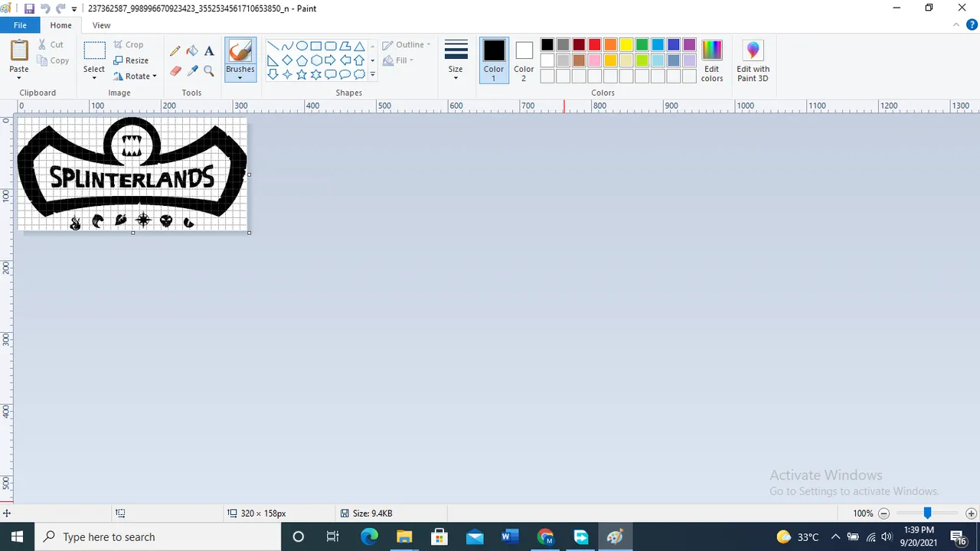Open the Select dropdown arrow
Viewport: 980px width, 551px height.
pos(94,78)
